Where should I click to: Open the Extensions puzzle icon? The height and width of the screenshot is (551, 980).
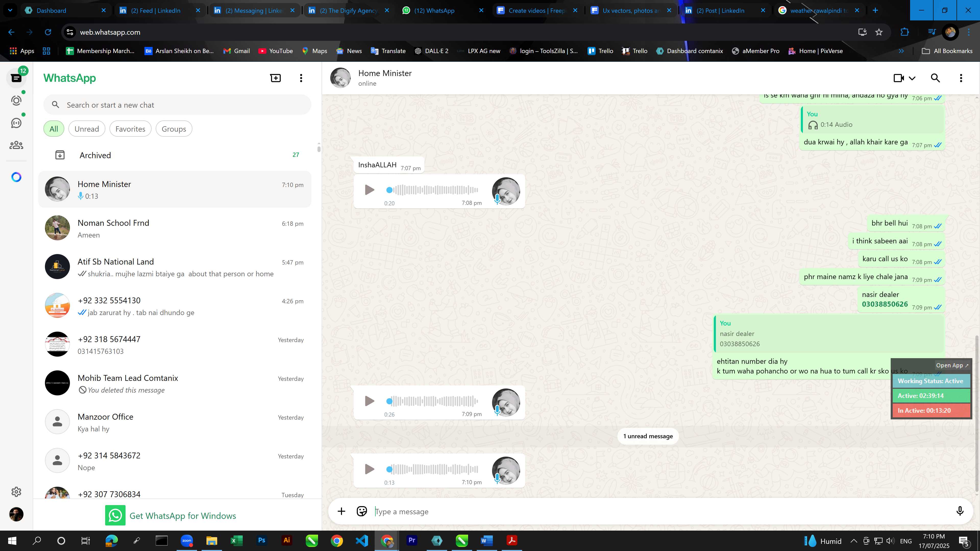coord(905,32)
